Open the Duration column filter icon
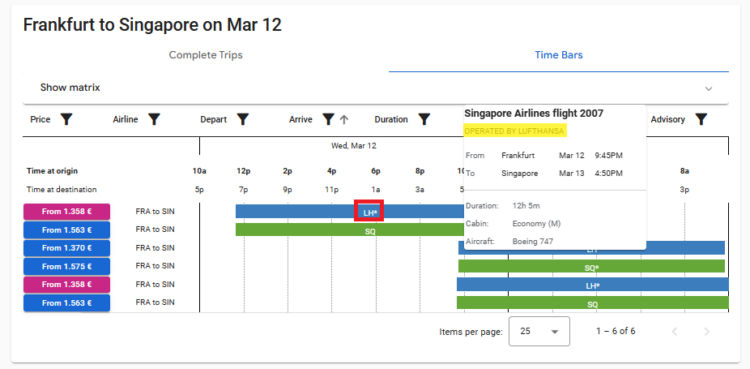750x369 pixels. pos(424,120)
